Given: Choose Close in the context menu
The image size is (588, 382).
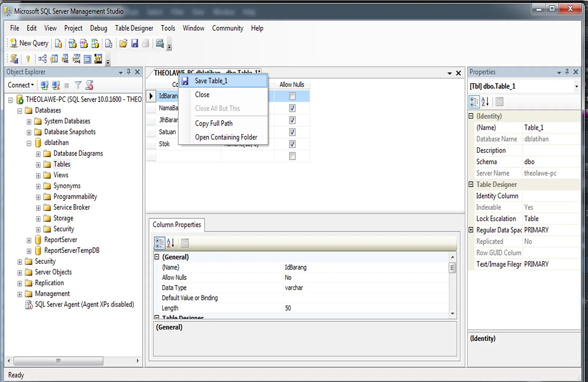Looking at the screenshot, I should point(223,95).
